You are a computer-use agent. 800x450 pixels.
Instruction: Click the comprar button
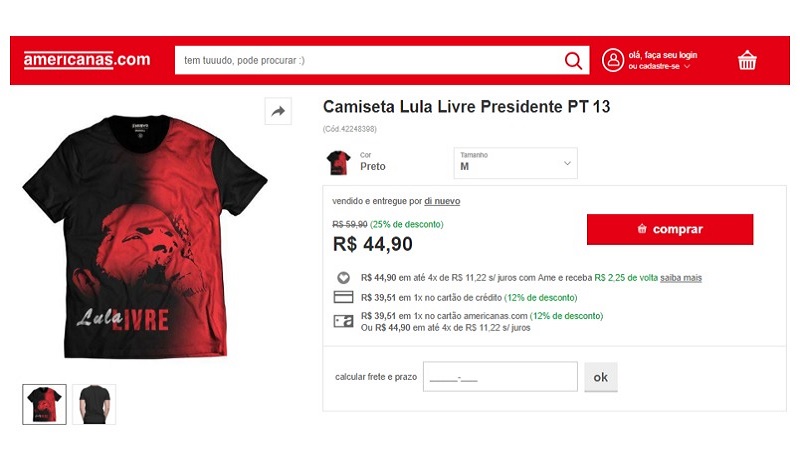(x=670, y=229)
